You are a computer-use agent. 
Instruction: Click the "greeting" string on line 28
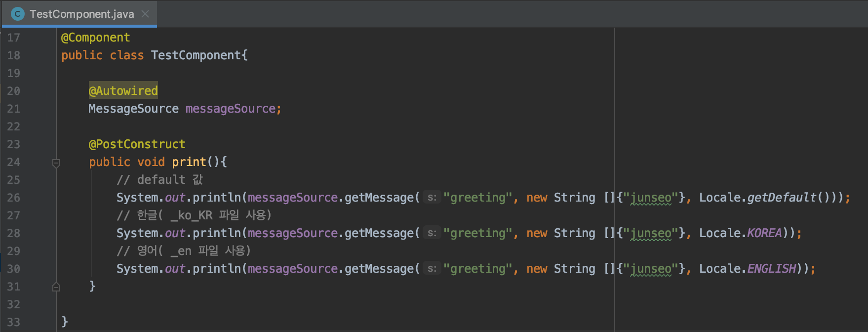[x=477, y=233]
